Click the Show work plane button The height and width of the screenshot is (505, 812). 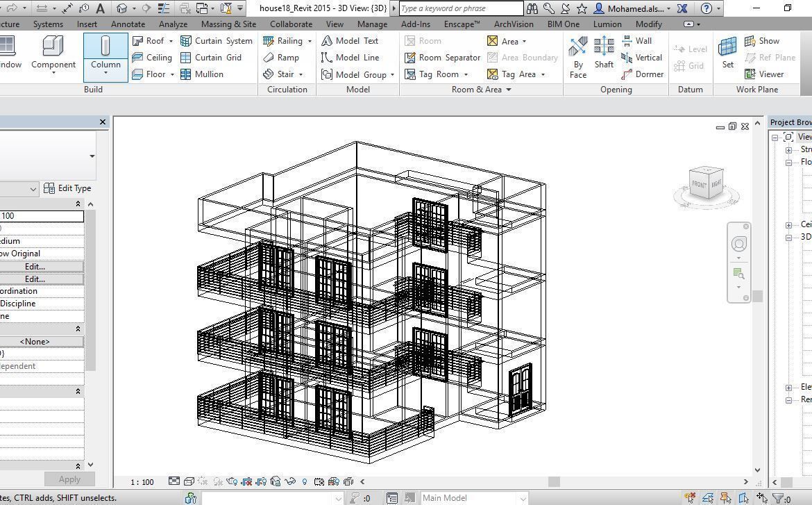coord(762,41)
